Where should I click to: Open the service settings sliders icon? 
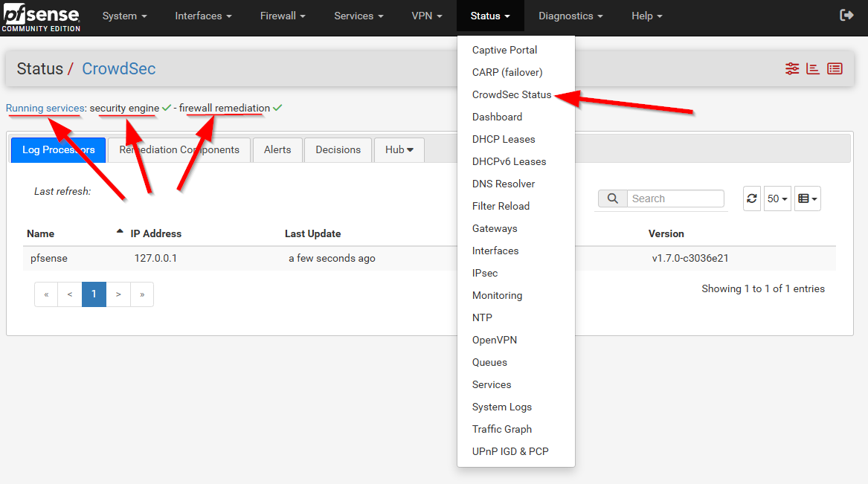[792, 68]
